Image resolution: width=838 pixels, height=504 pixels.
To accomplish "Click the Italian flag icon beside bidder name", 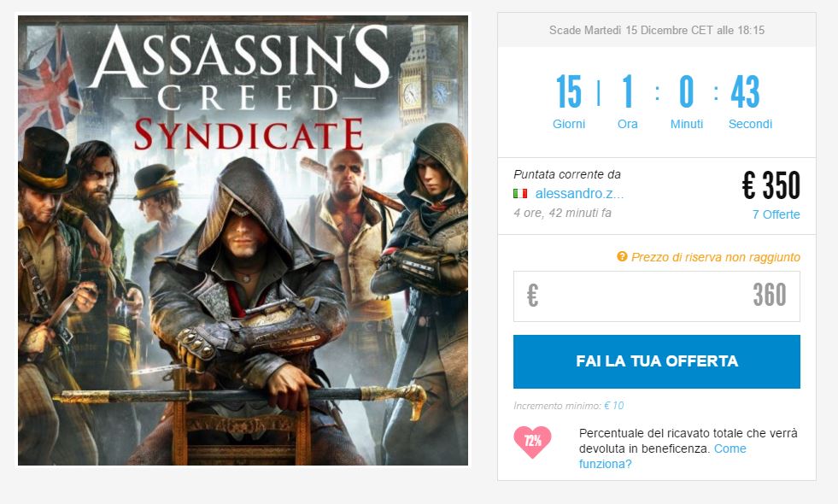I will (520, 193).
